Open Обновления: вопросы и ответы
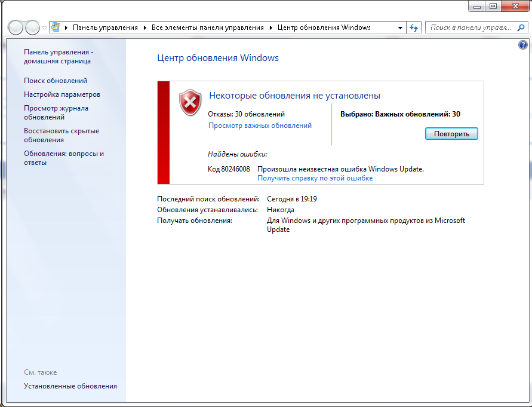Screen dimensions: 532x407 click(64, 158)
